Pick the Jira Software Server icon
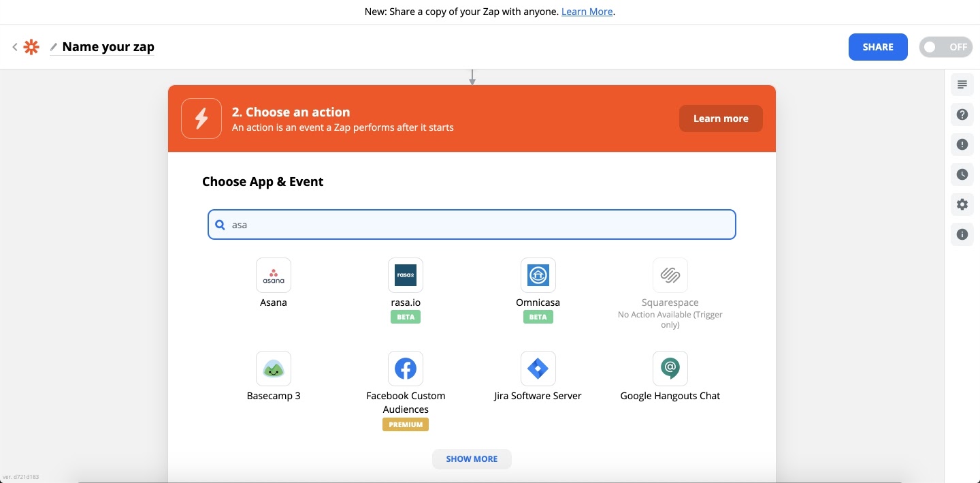The image size is (980, 483). tap(538, 369)
